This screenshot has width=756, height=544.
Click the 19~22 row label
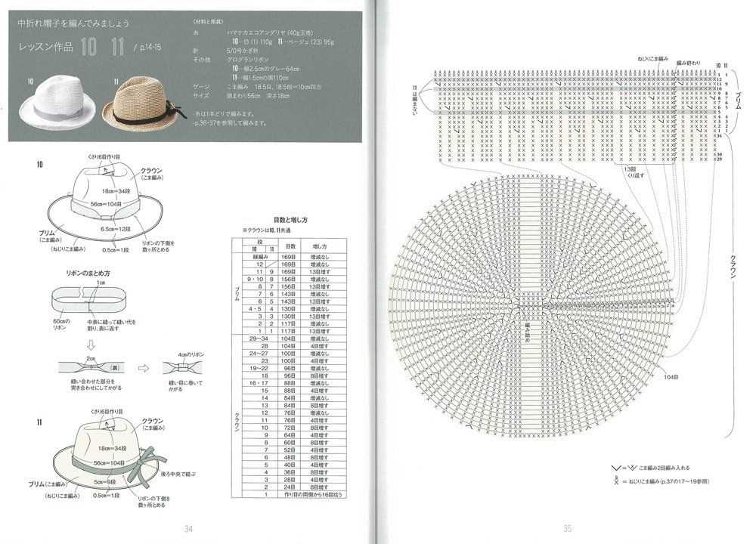259,368
